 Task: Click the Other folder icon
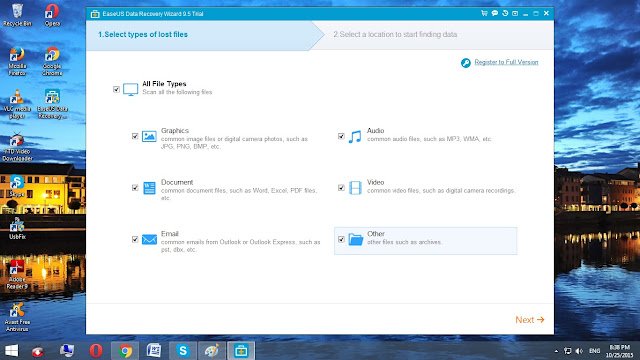click(x=356, y=240)
